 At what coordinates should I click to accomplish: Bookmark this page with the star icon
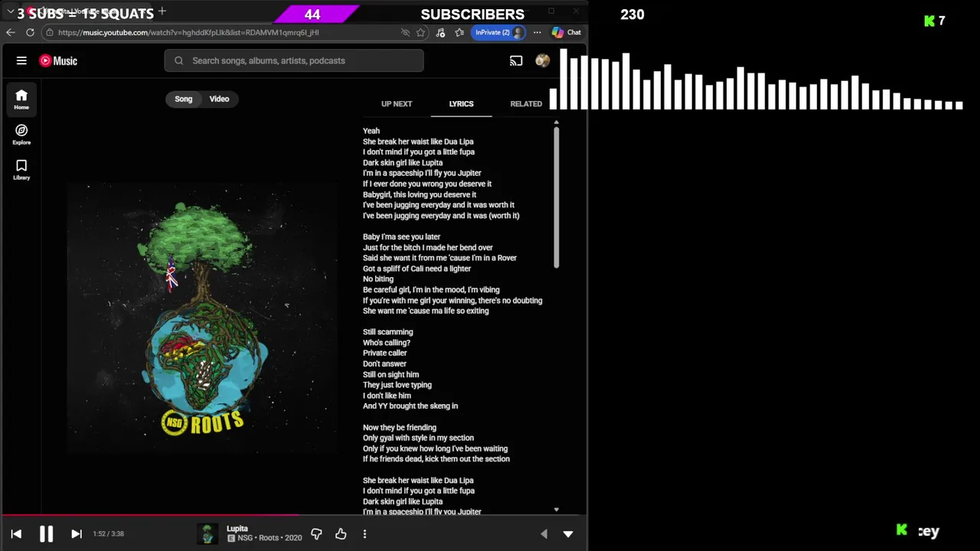point(420,32)
